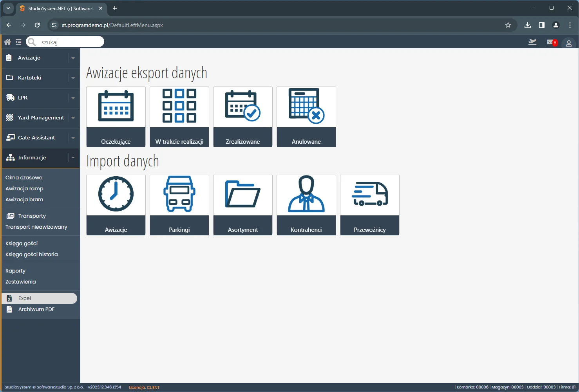
Task: Expand the Gate Assistant menu arrow
Action: (x=73, y=138)
